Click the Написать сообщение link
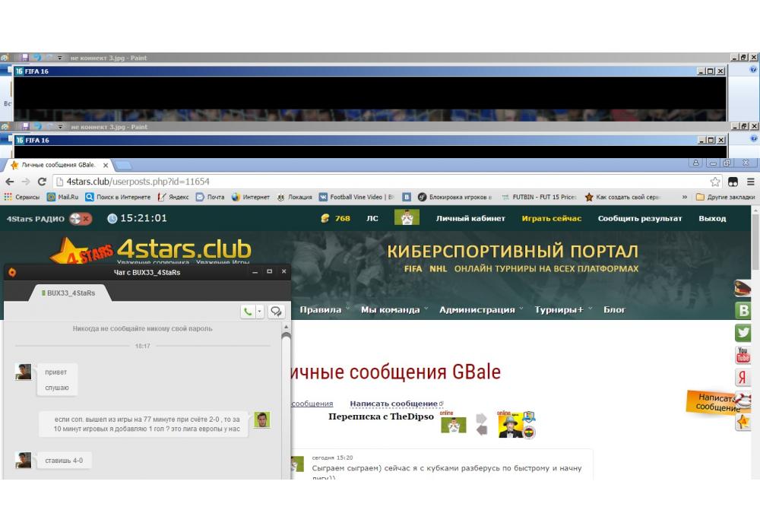The image size is (760, 532). pyautogui.click(x=394, y=404)
